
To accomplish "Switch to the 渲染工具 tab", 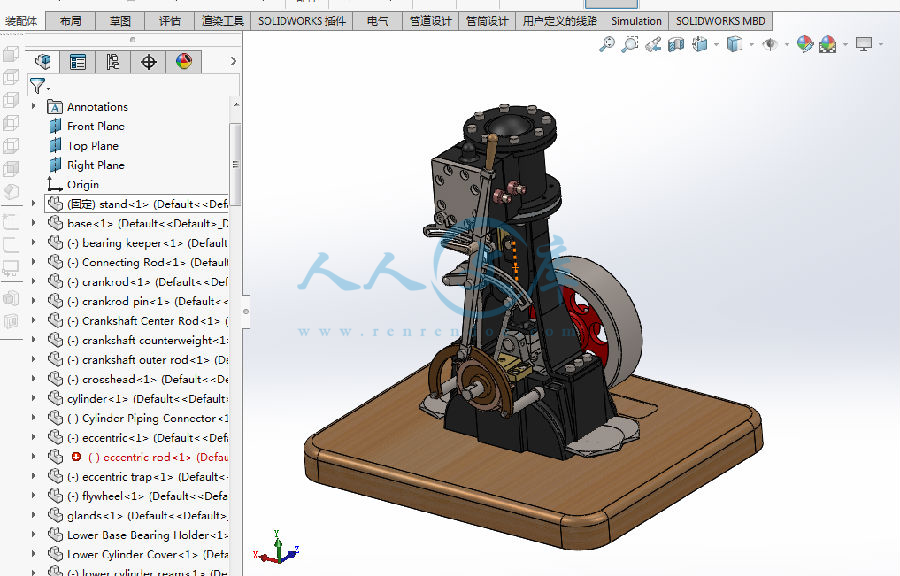I will 223,21.
